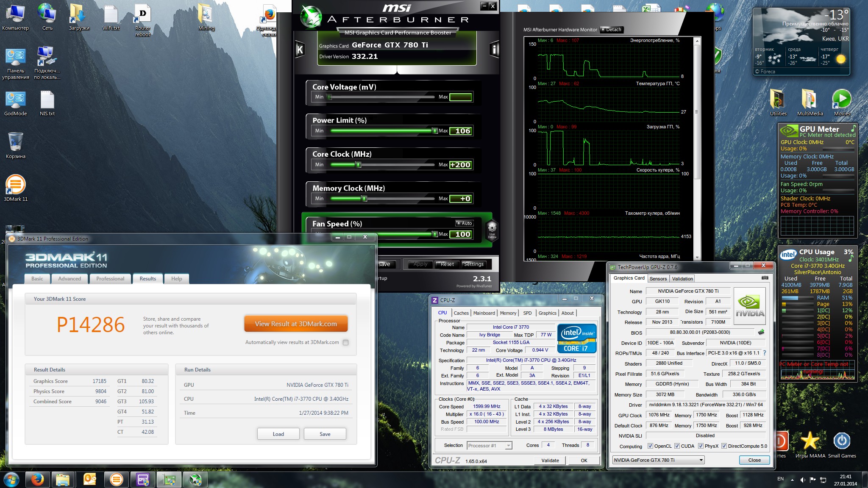Viewport: 868px width, 488px height.
Task: Open the Processor #1 selection dropdown in CPU-Z
Action: [x=490, y=445]
